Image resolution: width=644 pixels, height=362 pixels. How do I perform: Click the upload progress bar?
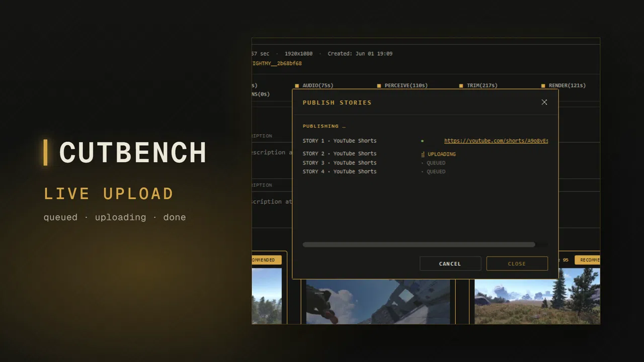click(x=425, y=244)
